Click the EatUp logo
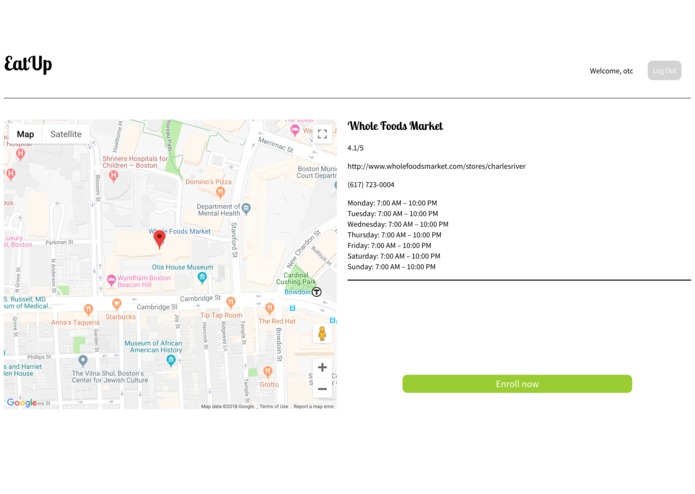 [28, 64]
